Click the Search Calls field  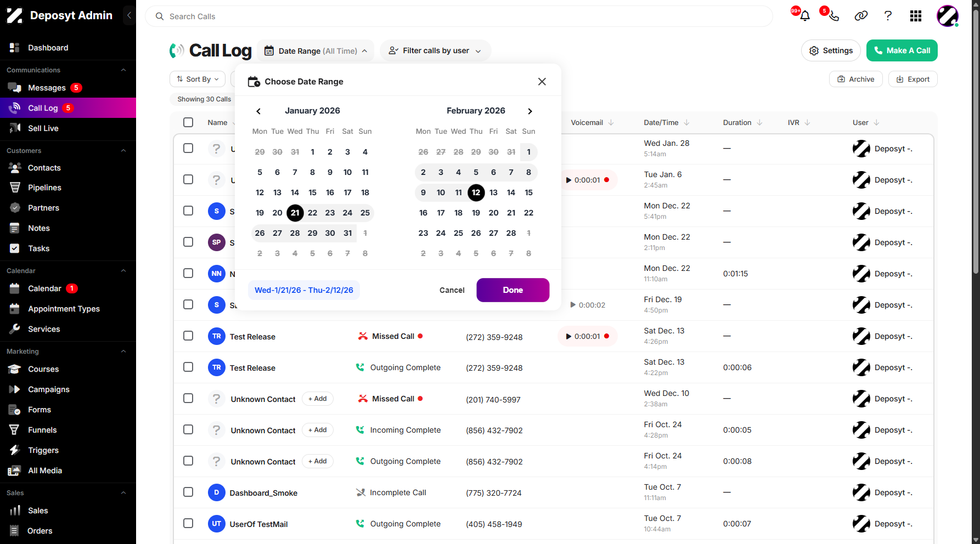pos(459,16)
